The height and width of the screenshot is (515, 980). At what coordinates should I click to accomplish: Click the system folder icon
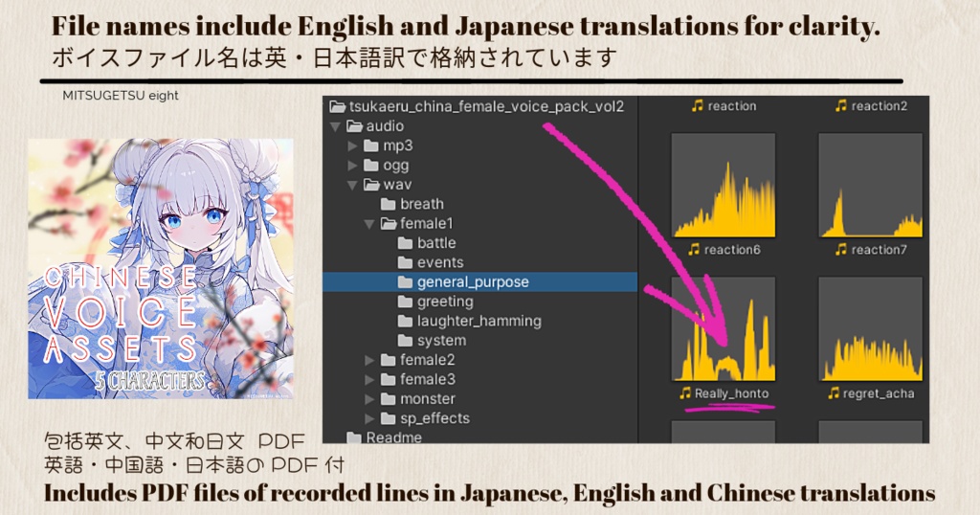click(405, 340)
